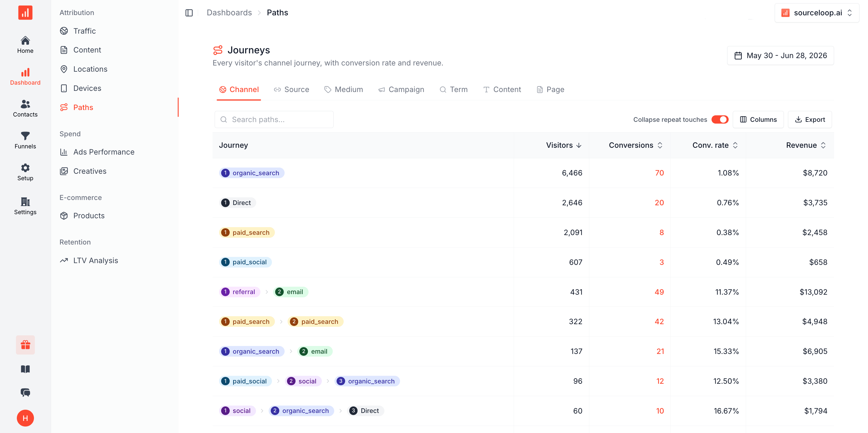Viewport: 868px width, 433px height.
Task: Click the LTV Analysis trend icon
Action: [x=64, y=261]
